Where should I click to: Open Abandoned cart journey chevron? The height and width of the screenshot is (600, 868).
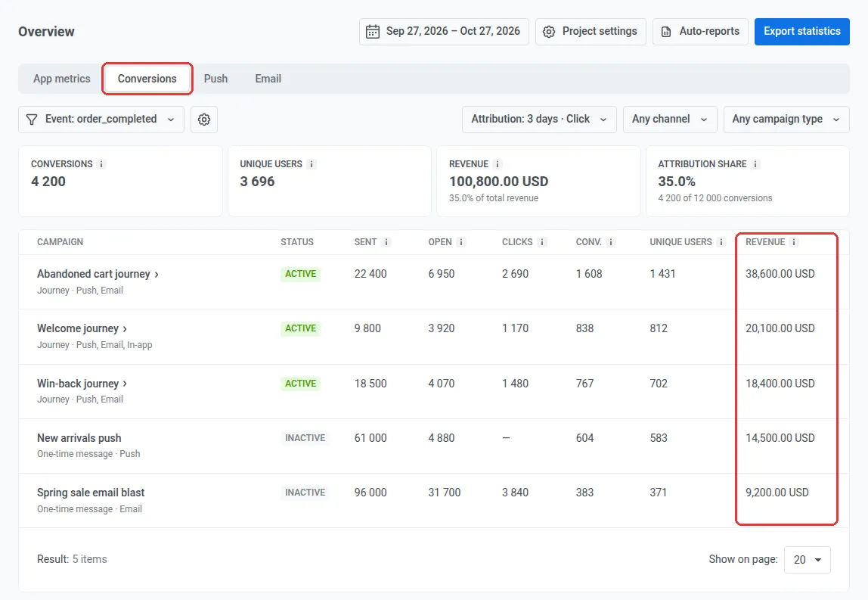click(157, 274)
